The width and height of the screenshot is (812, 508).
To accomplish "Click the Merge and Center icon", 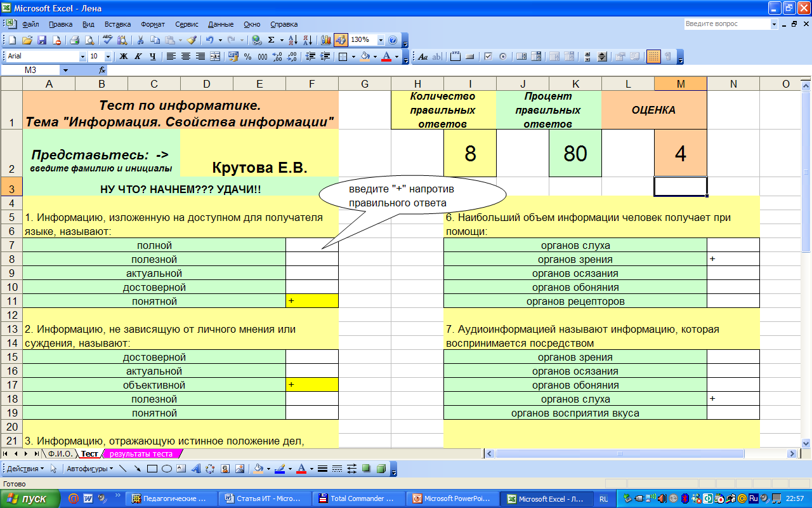I will 215,57.
